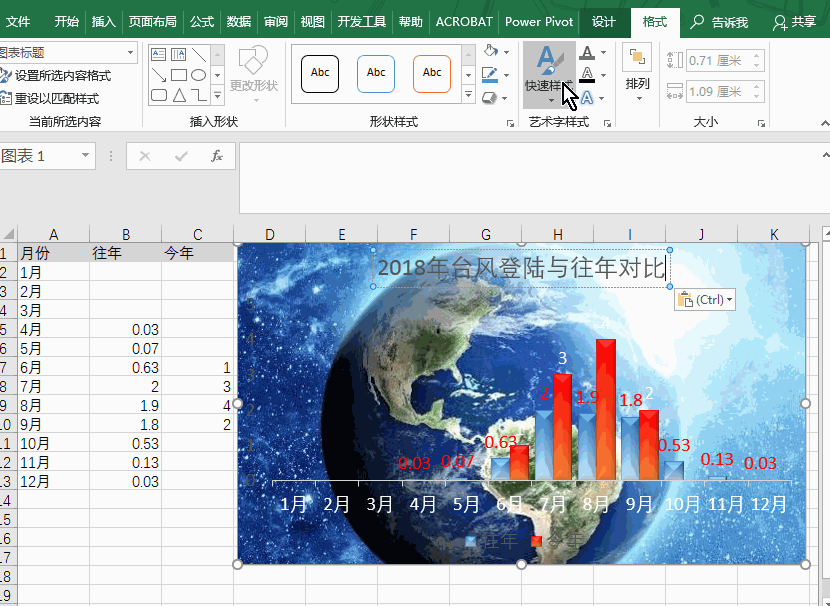Switch to the 数据 data tab
This screenshot has width=830, height=606.
click(x=239, y=22)
